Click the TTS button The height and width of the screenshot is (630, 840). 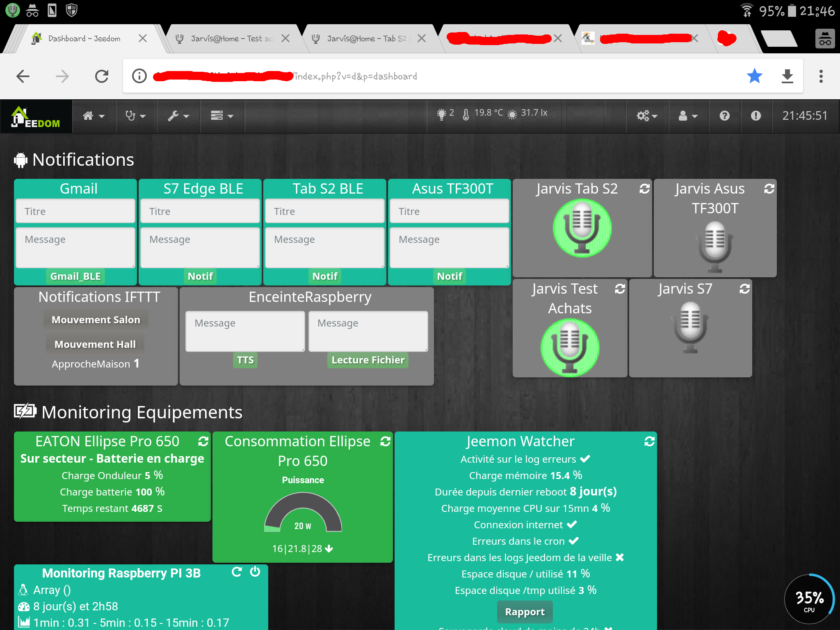click(x=245, y=360)
